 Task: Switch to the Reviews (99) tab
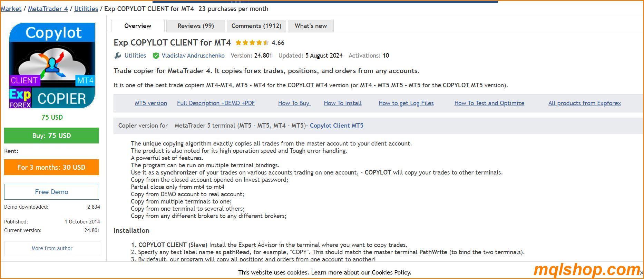point(195,26)
